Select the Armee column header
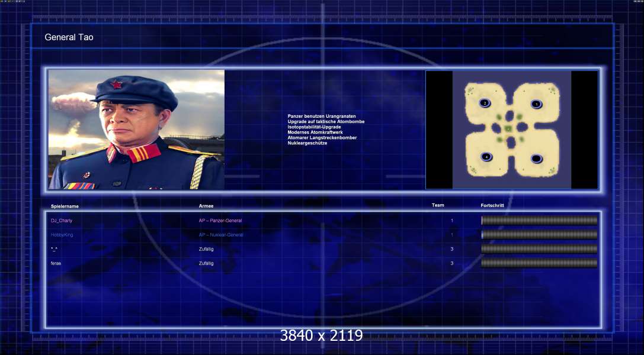Image resolution: width=644 pixels, height=355 pixels. tap(206, 206)
